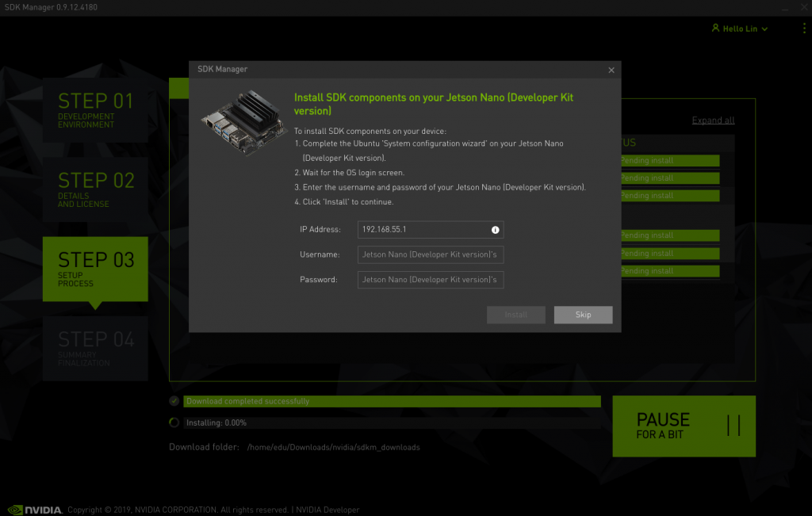The width and height of the screenshot is (812, 516).
Task: Focus the Username input field
Action: (x=431, y=254)
